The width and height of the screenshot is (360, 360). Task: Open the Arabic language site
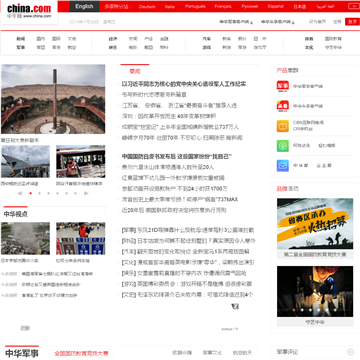click(x=326, y=6)
